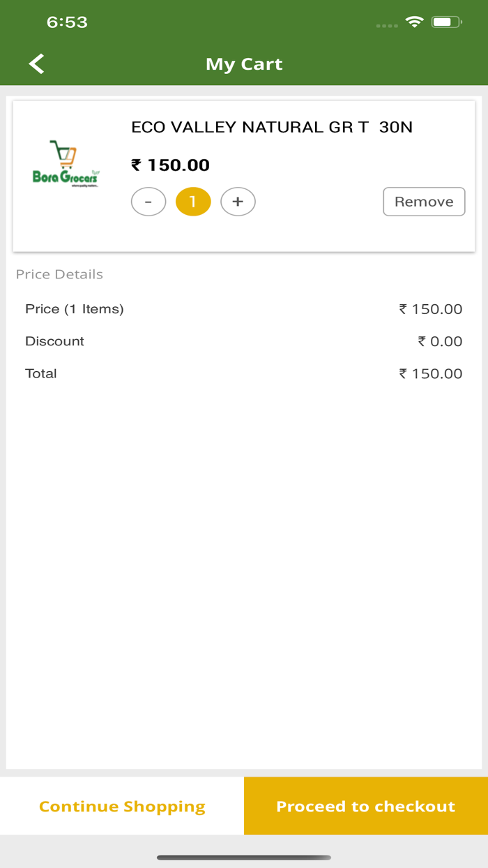The image size is (488, 868).
Task: Click the Price (1 Items) label
Action: (75, 309)
